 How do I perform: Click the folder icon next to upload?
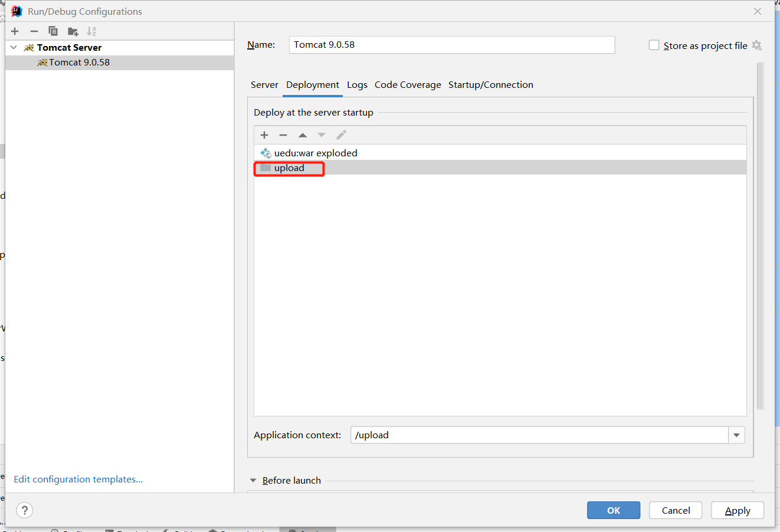(266, 168)
